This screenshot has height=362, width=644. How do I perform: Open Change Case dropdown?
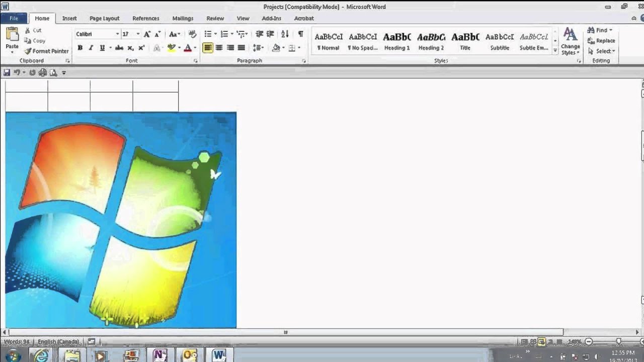(x=174, y=34)
